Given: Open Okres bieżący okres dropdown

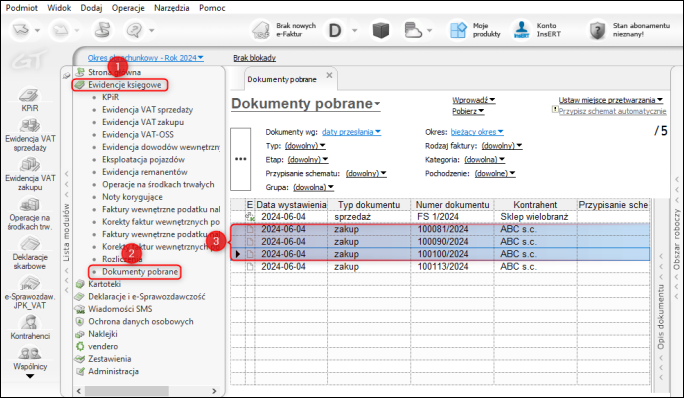Looking at the screenshot, I should 477,132.
